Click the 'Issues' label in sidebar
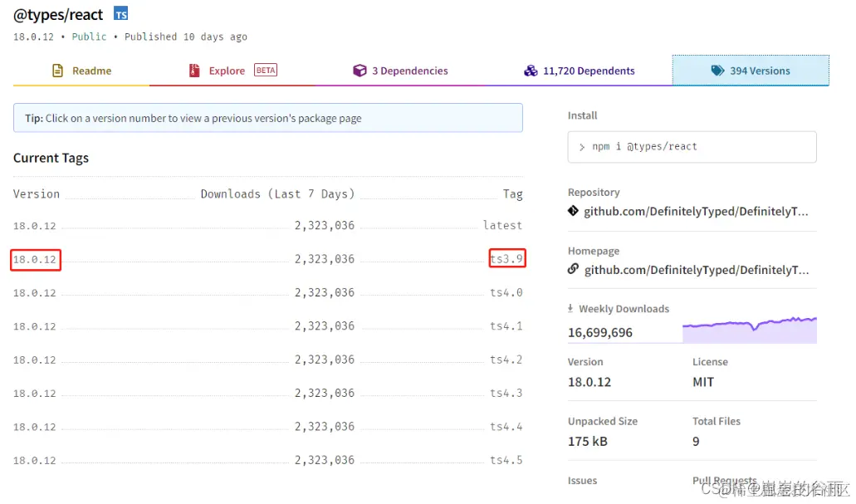 (582, 481)
